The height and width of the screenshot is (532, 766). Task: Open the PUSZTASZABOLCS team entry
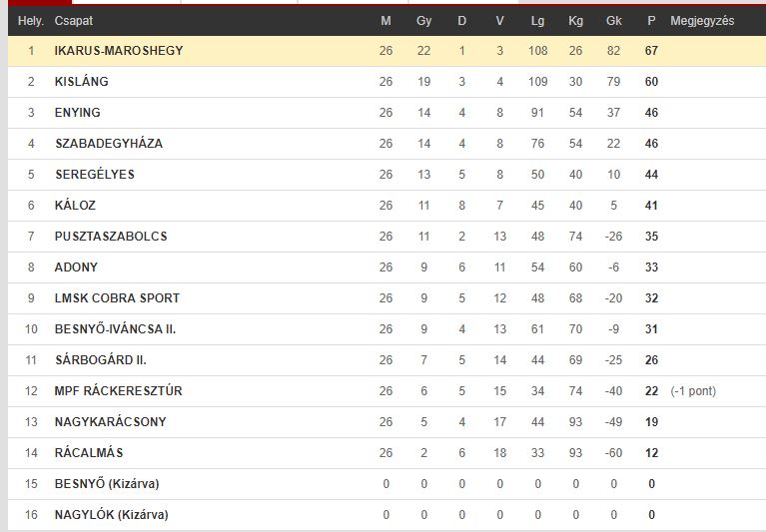[x=111, y=237]
